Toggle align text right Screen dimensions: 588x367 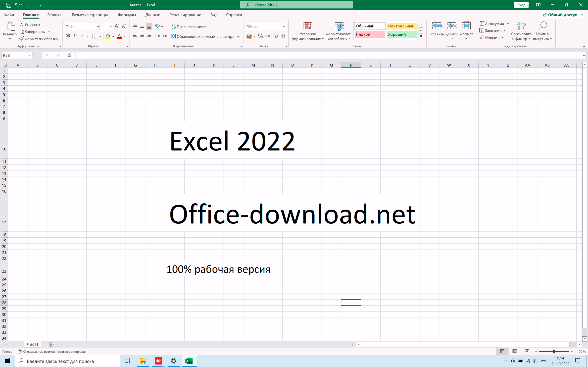pyautogui.click(x=149, y=36)
